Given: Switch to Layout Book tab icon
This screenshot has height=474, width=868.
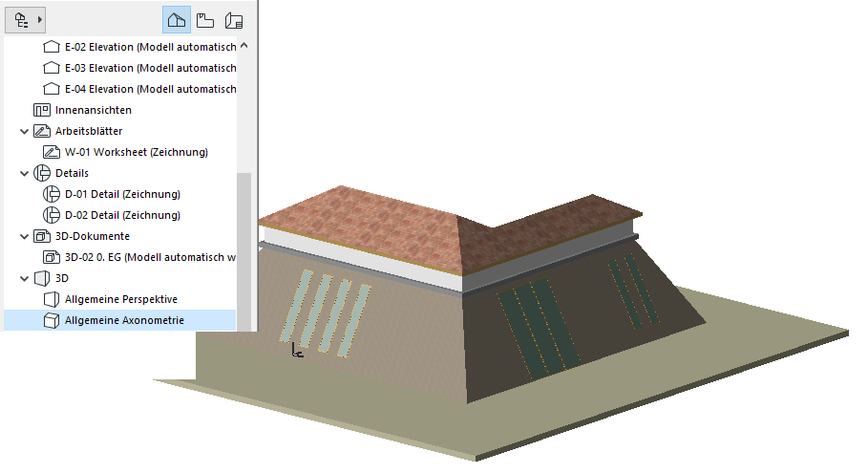Looking at the screenshot, I should click(x=234, y=20).
